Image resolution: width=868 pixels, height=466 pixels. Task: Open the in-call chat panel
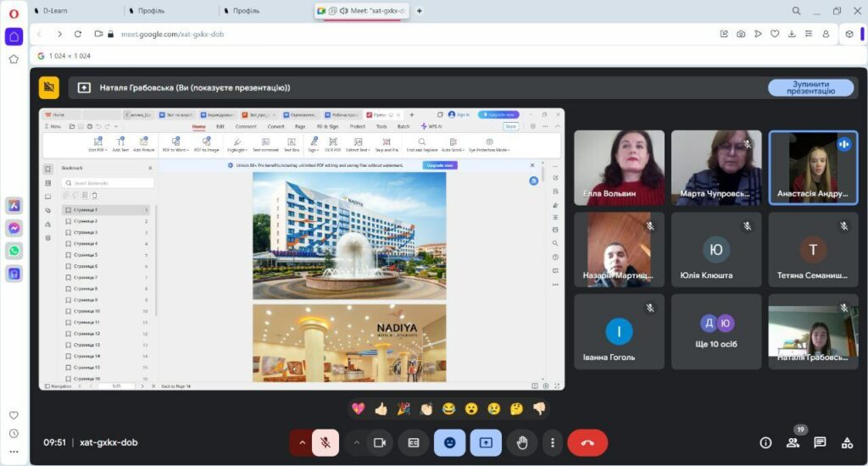[x=820, y=442]
